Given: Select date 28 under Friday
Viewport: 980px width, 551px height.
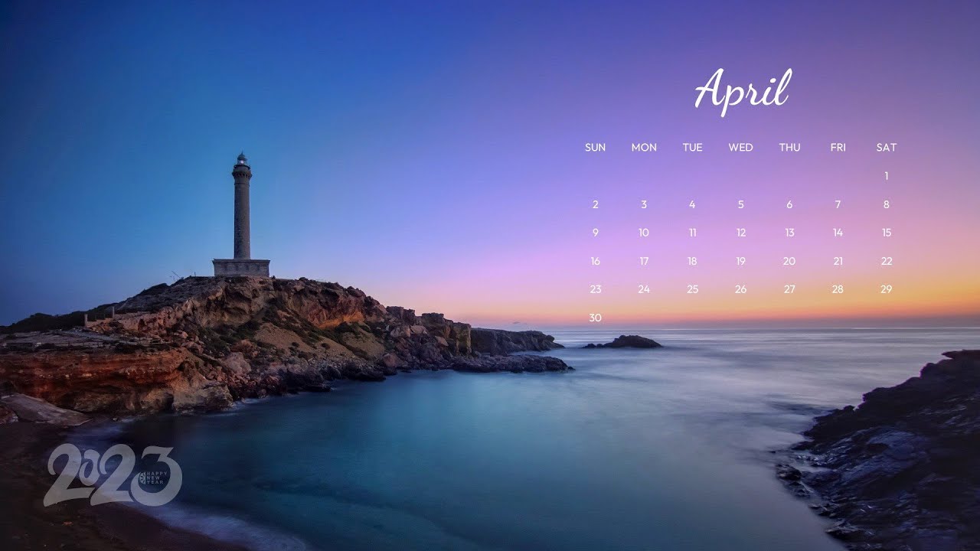Looking at the screenshot, I should click(838, 289).
